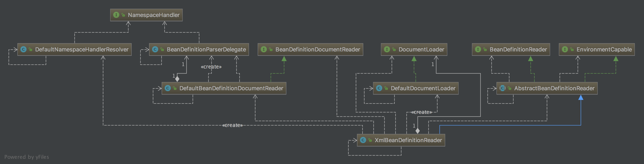The width and height of the screenshot is (644, 164).
Task: Click the «create» label near DefaultDocumentLoader
Action: click(x=422, y=112)
